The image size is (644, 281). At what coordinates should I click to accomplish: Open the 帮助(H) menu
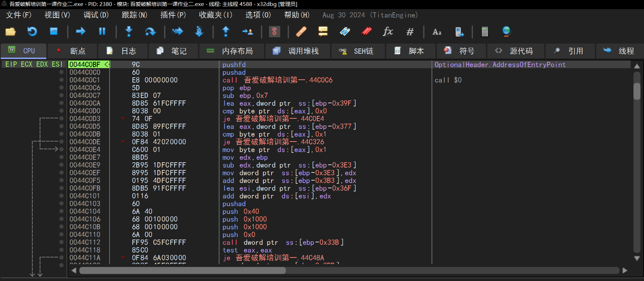pos(297,15)
